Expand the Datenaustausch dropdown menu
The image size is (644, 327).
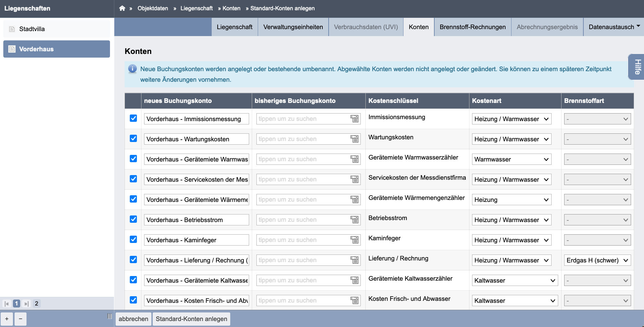click(x=614, y=27)
